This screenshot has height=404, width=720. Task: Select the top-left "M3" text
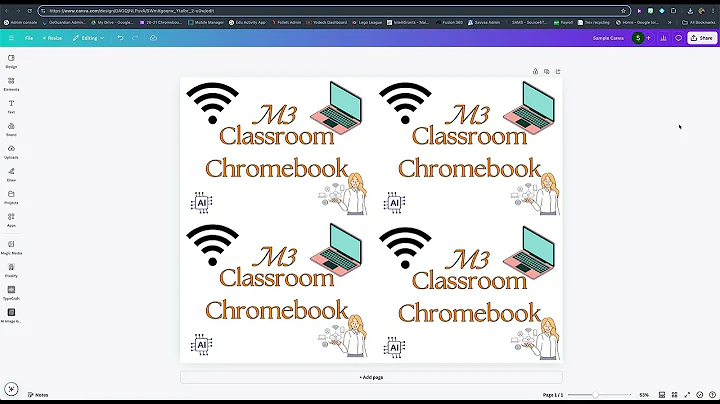tap(276, 115)
